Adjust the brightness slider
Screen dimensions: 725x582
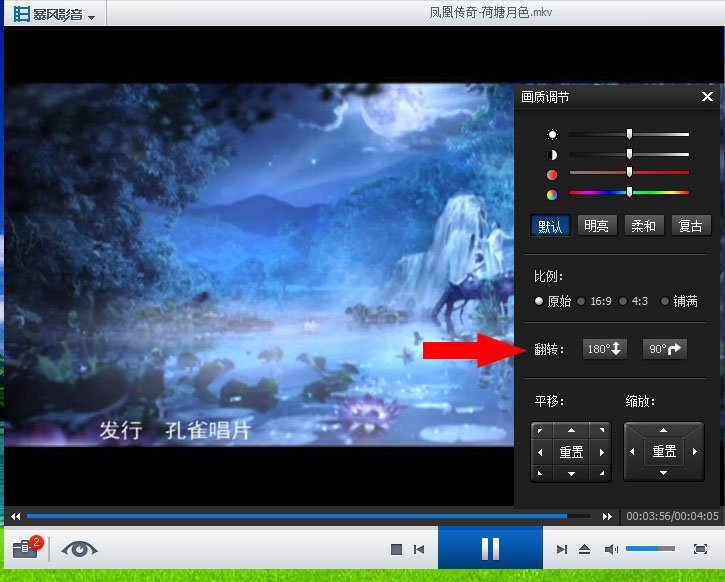pyautogui.click(x=629, y=134)
